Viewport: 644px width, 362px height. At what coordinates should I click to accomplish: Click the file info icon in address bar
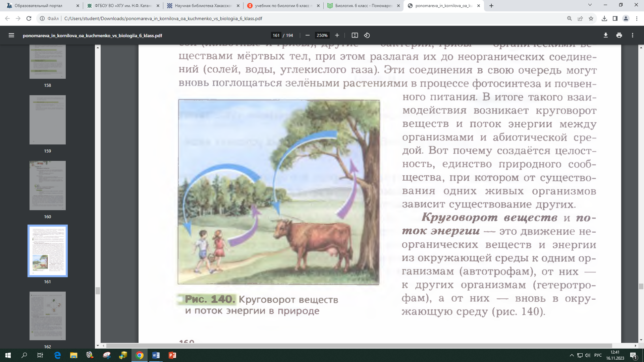coord(42,18)
